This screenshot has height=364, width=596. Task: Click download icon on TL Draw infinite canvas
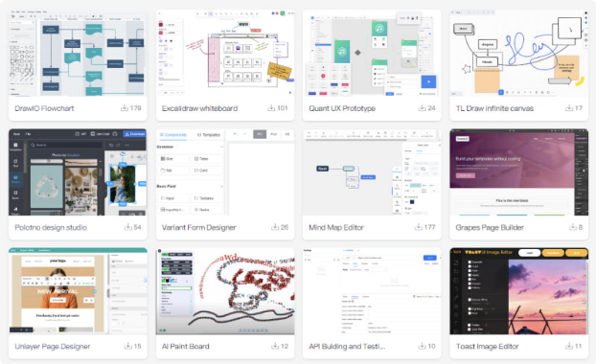pos(569,108)
